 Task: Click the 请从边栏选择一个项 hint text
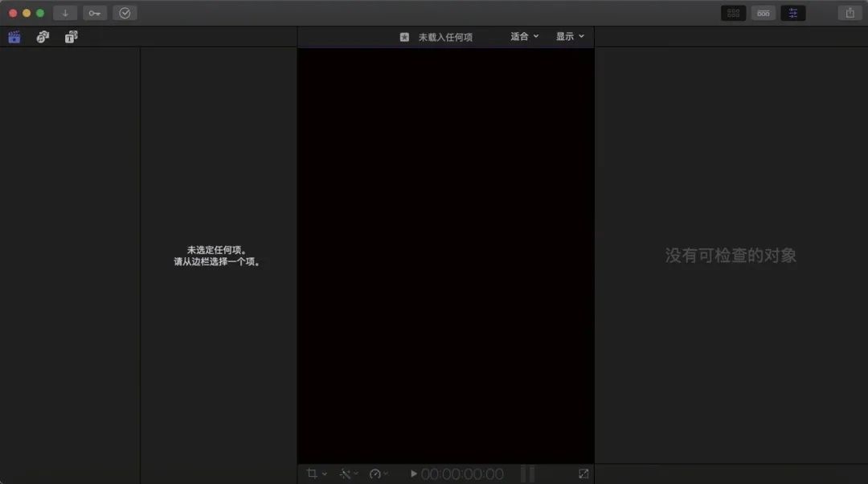coord(216,261)
